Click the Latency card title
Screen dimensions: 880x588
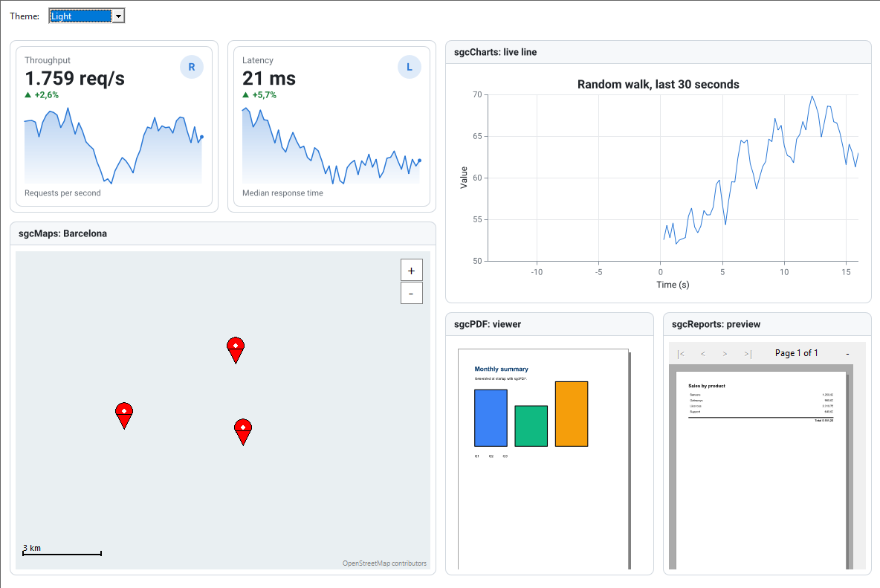(x=258, y=60)
